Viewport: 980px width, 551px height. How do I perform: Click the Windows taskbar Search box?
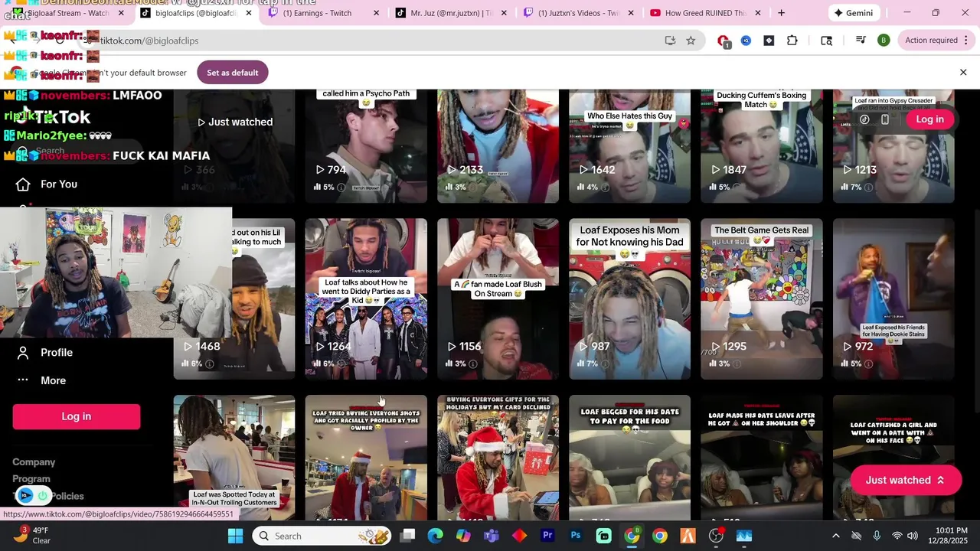(322, 536)
